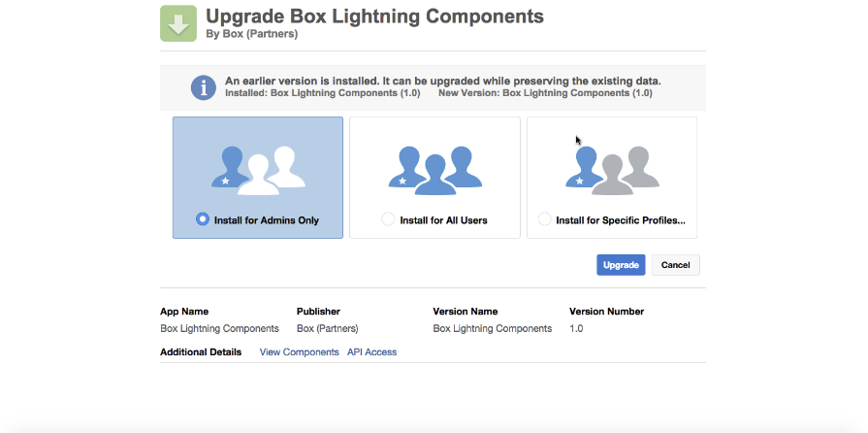Click the Install for All Users label text
The image size is (868, 433).
click(x=444, y=220)
